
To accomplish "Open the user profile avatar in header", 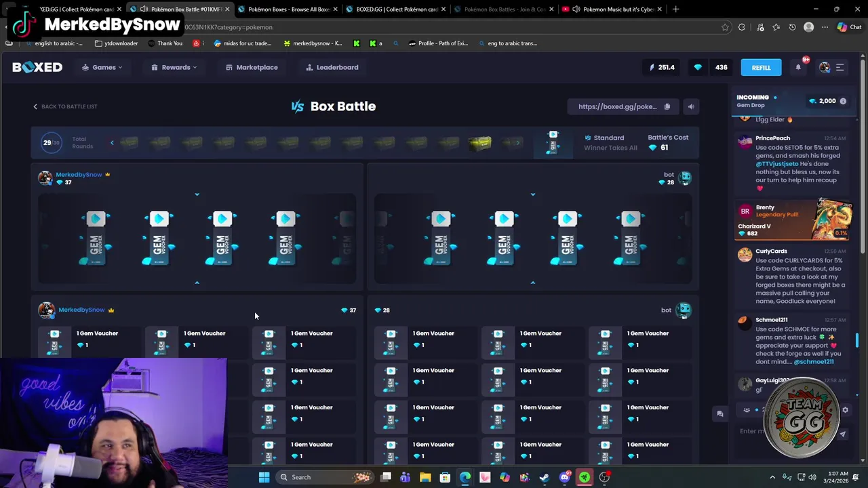I will tap(825, 67).
